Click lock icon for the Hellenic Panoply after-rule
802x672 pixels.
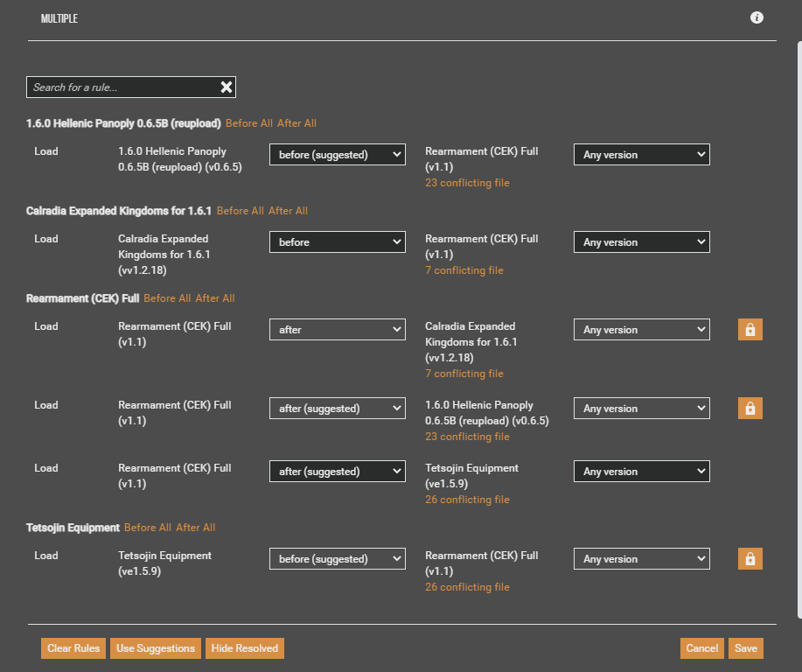[x=750, y=409]
